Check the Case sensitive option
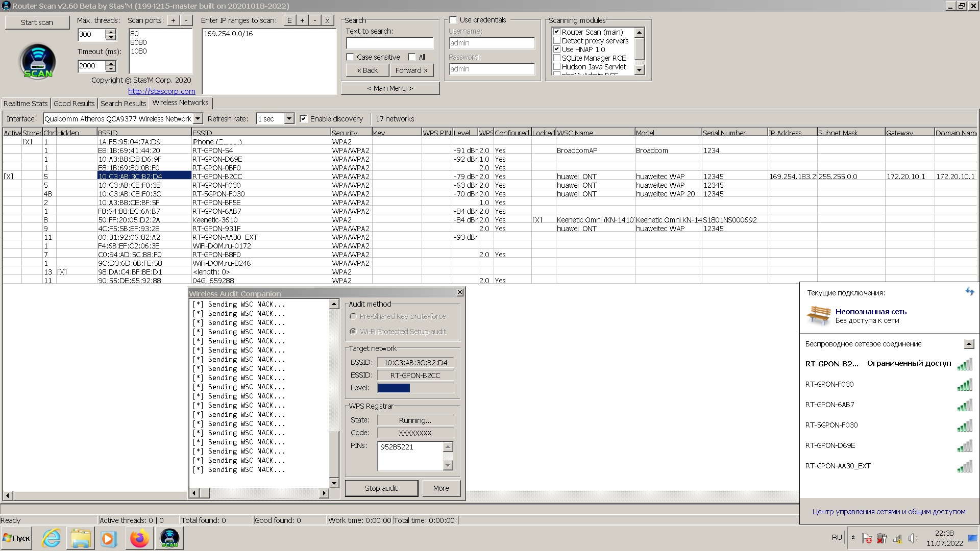980x551 pixels. [x=350, y=57]
